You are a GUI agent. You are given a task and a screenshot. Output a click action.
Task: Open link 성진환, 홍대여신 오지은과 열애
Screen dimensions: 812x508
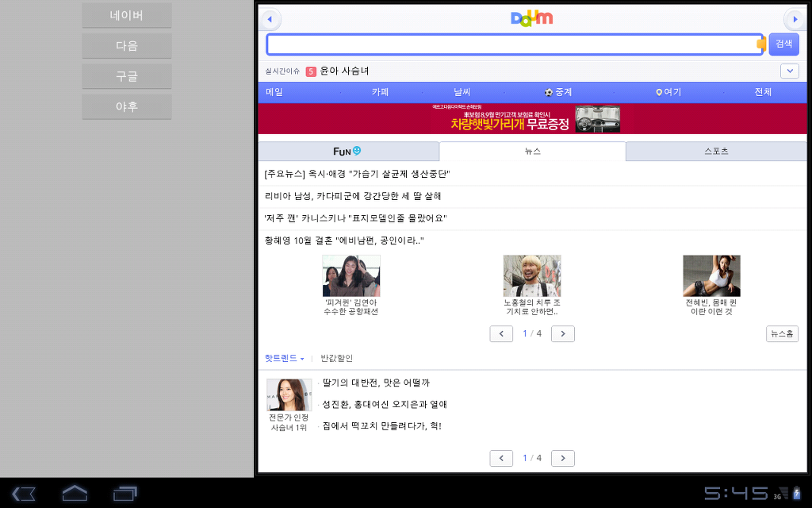[385, 404]
